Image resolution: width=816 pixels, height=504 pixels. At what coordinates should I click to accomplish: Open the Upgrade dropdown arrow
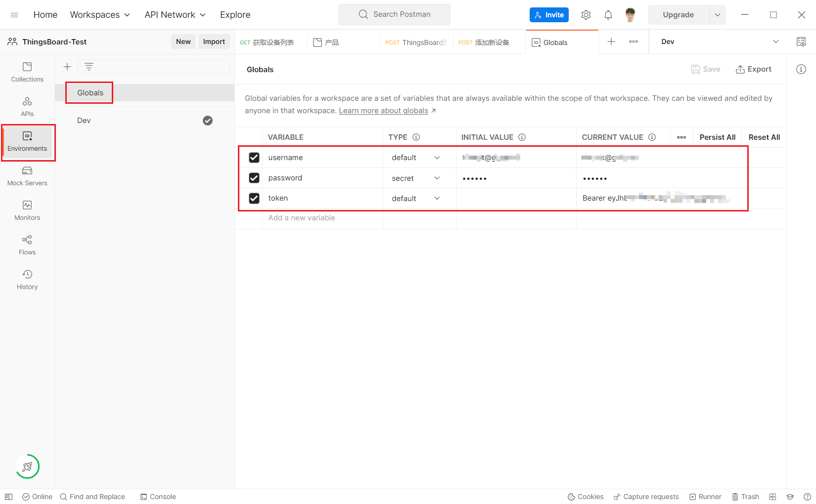pyautogui.click(x=718, y=15)
